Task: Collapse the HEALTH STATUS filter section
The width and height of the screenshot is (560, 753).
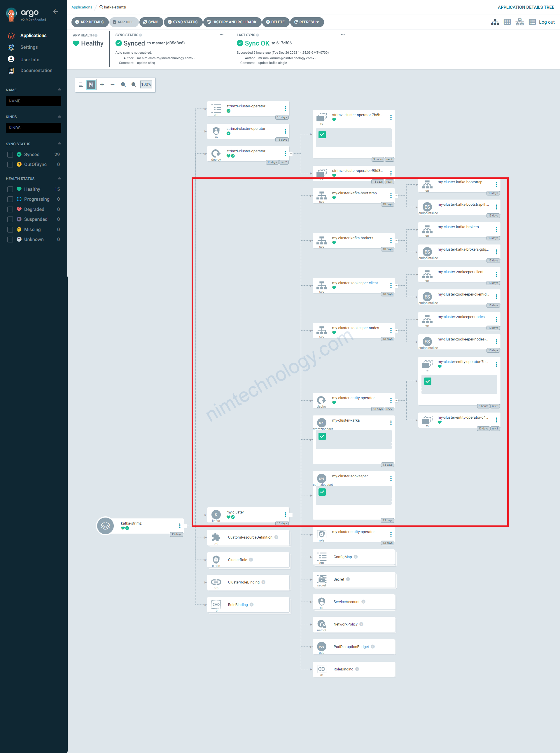Action: point(59,178)
